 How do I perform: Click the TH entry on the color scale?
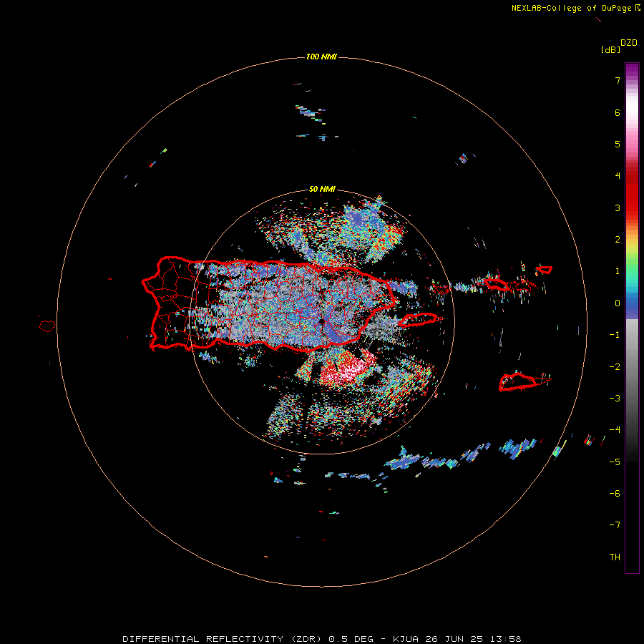615,557
